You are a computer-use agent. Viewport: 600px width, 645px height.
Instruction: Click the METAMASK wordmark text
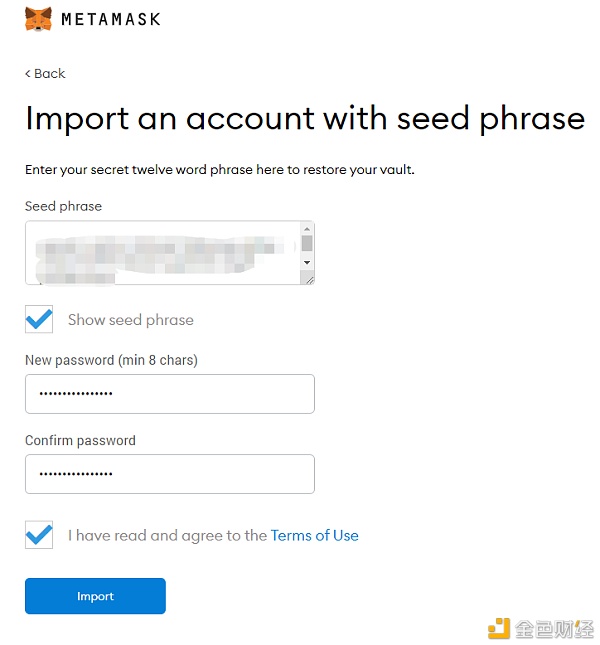tap(111, 19)
